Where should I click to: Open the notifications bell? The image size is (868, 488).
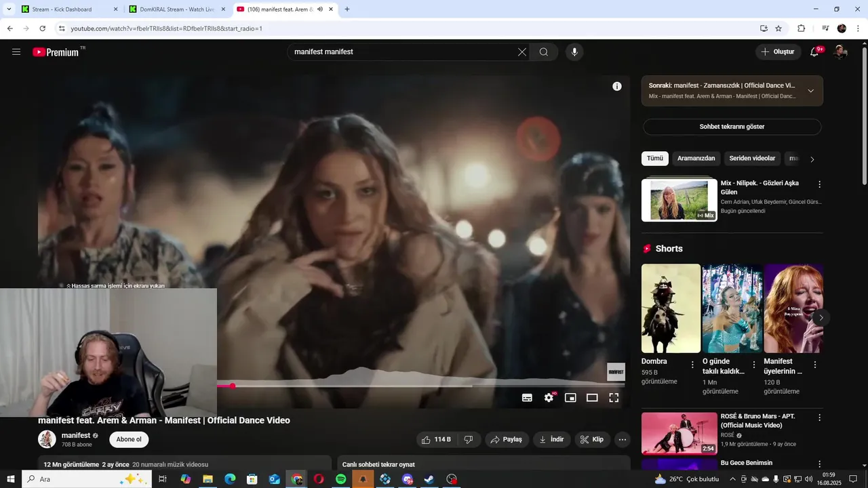815,52
